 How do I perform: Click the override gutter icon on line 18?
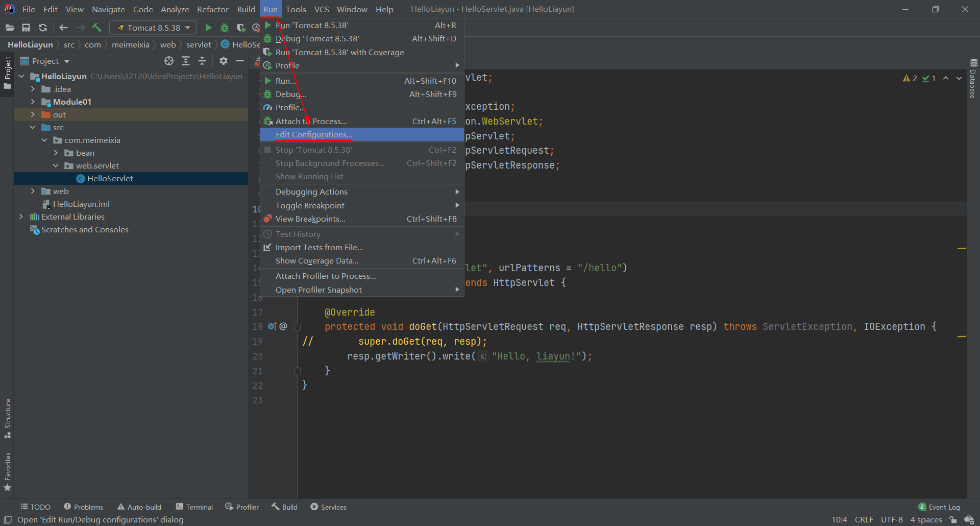pyautogui.click(x=272, y=326)
